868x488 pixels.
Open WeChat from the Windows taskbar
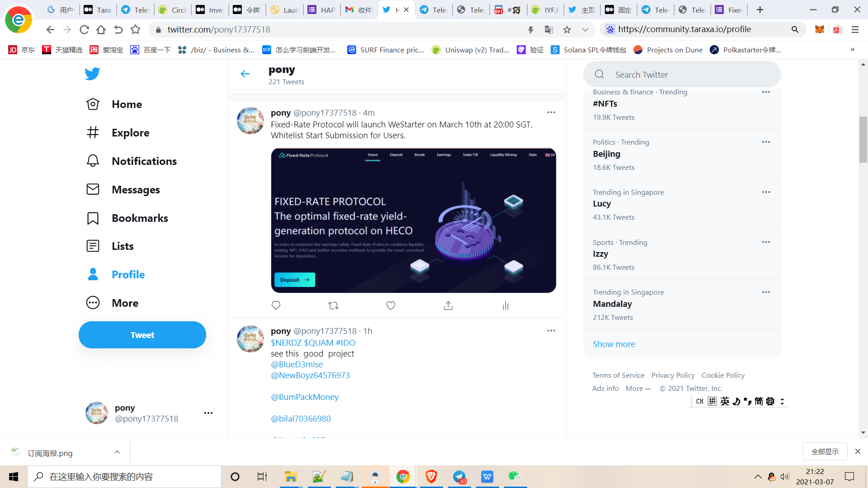[x=514, y=477]
